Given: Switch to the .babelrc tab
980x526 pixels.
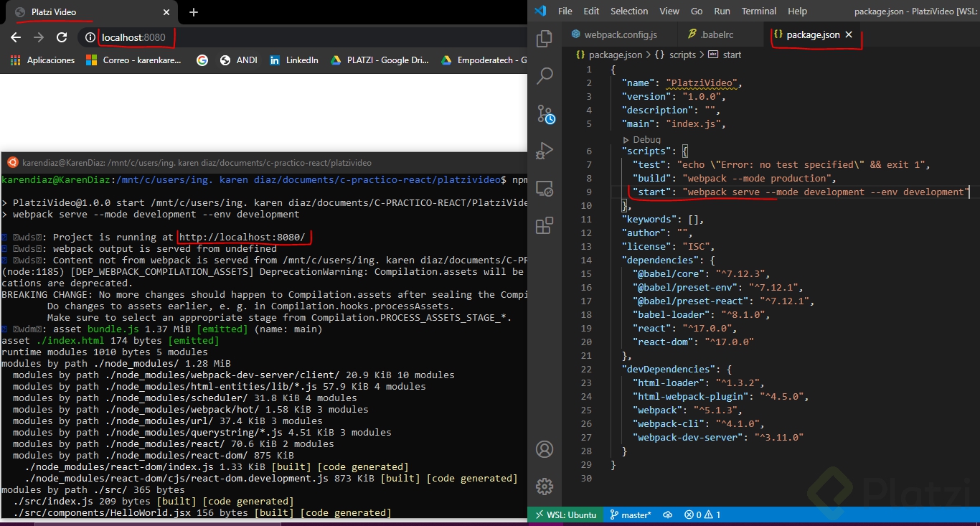Looking at the screenshot, I should click(x=721, y=34).
